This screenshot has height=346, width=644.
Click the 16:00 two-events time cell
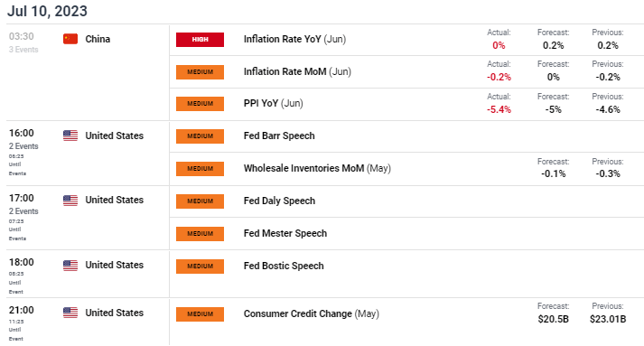coord(23,152)
